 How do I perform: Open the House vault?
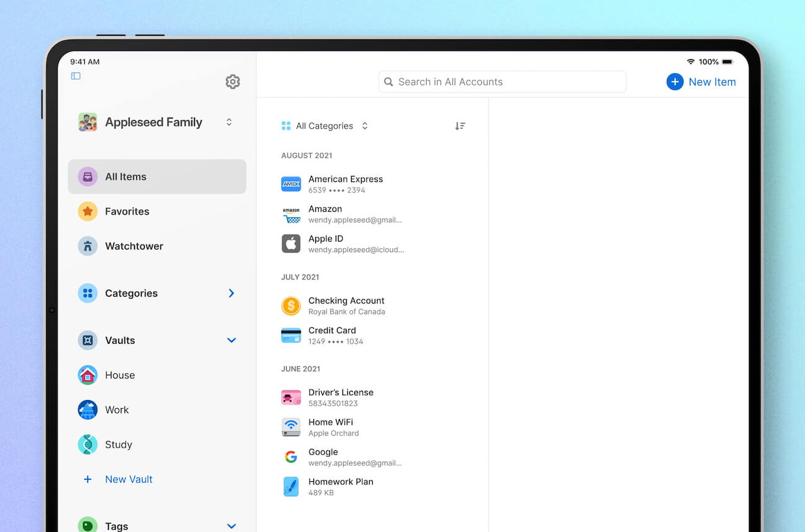pyautogui.click(x=120, y=375)
